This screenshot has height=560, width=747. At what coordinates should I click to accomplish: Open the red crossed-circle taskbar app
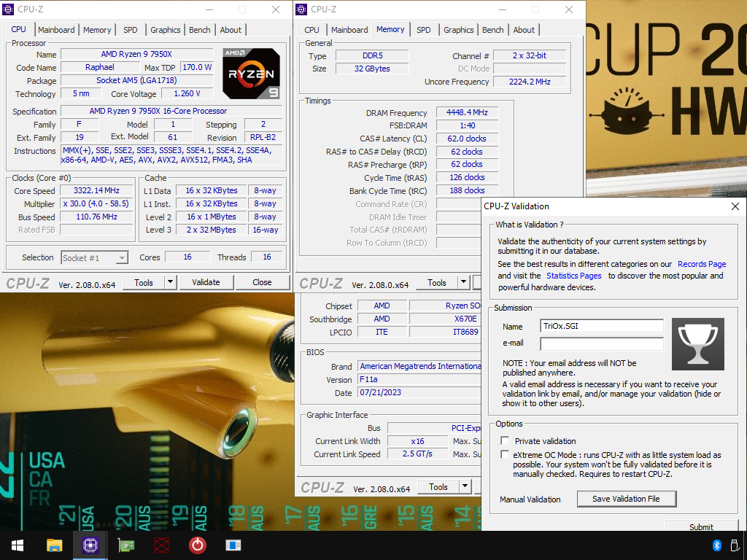click(161, 545)
